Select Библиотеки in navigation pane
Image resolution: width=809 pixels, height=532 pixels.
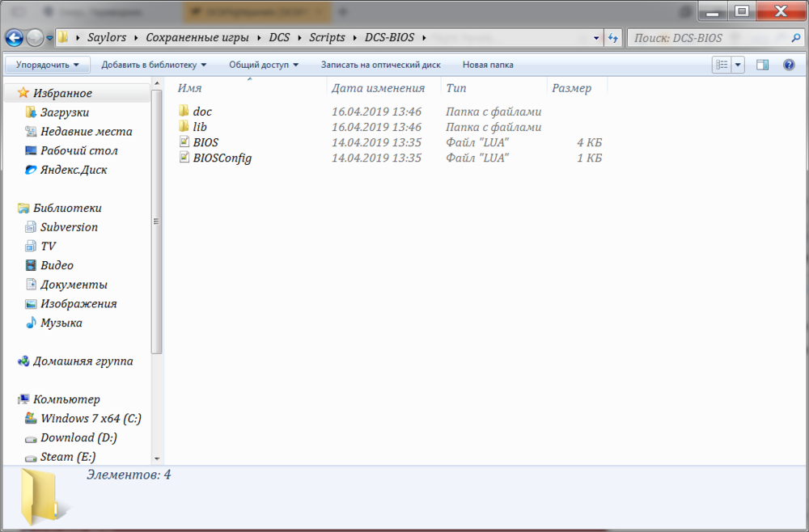pos(67,208)
